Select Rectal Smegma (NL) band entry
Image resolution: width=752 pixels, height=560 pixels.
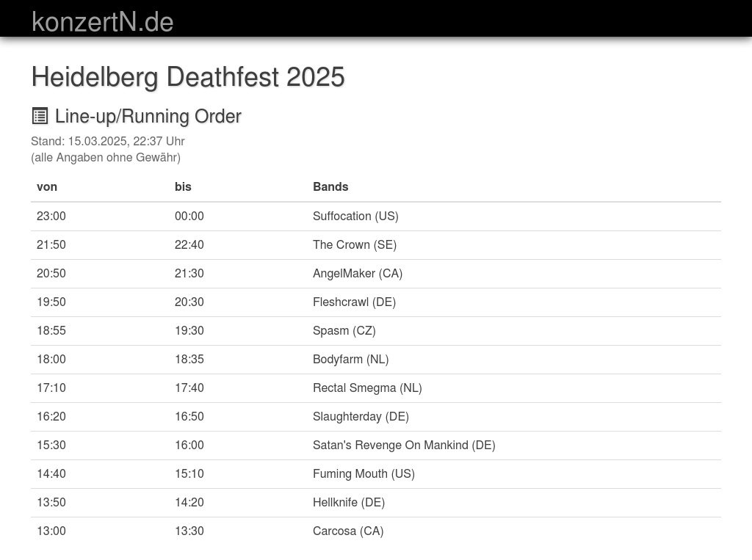click(x=367, y=388)
